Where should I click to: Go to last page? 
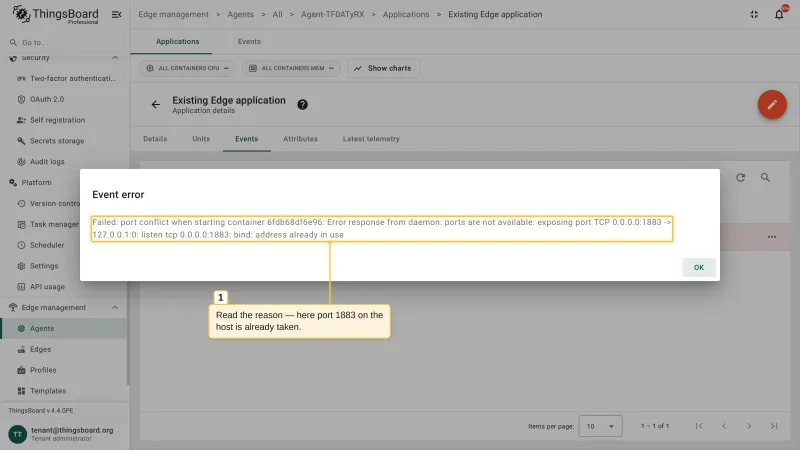774,426
